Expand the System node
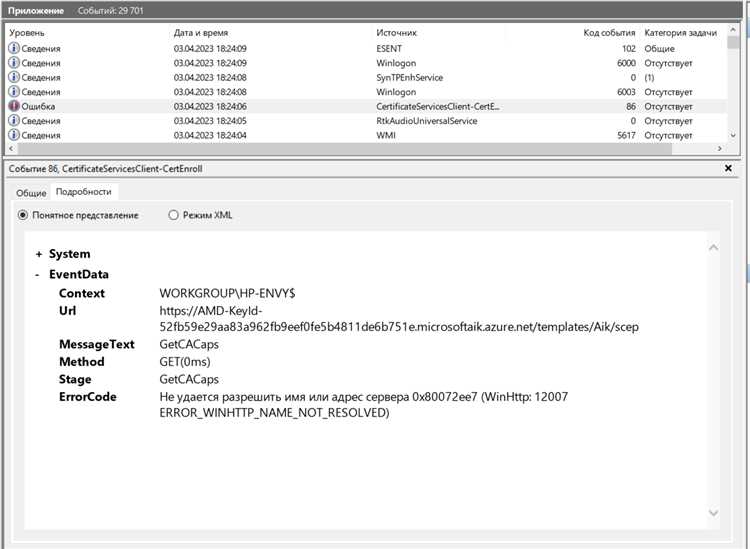 point(39,254)
